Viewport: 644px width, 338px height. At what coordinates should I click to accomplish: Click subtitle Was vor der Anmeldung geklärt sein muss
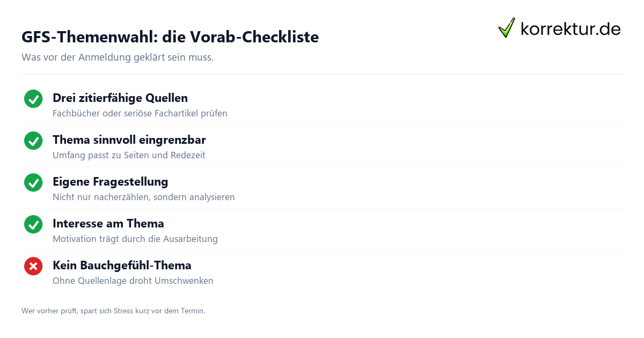tap(118, 57)
